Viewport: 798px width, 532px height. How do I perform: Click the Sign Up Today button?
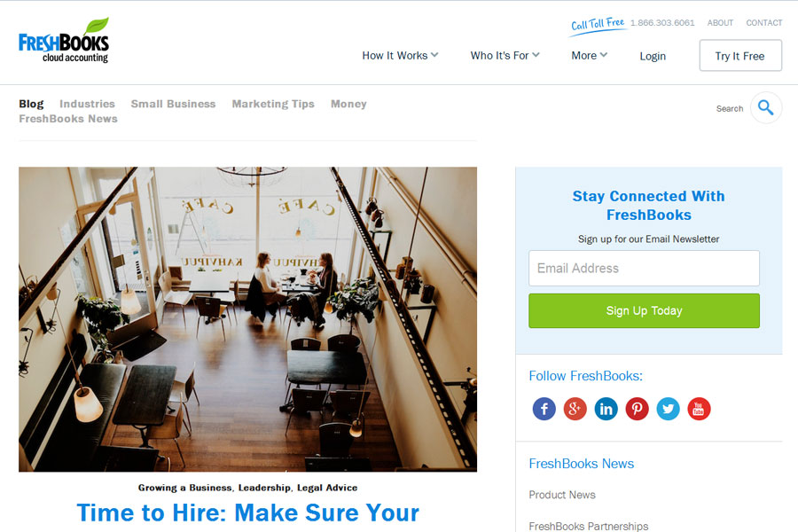(x=644, y=310)
